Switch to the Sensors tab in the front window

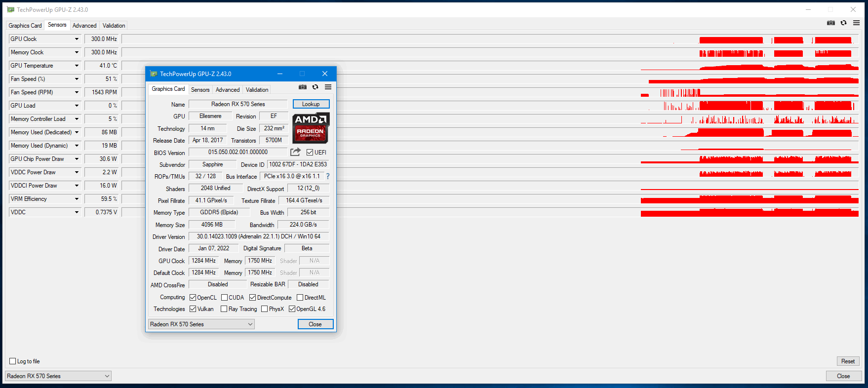pyautogui.click(x=200, y=90)
